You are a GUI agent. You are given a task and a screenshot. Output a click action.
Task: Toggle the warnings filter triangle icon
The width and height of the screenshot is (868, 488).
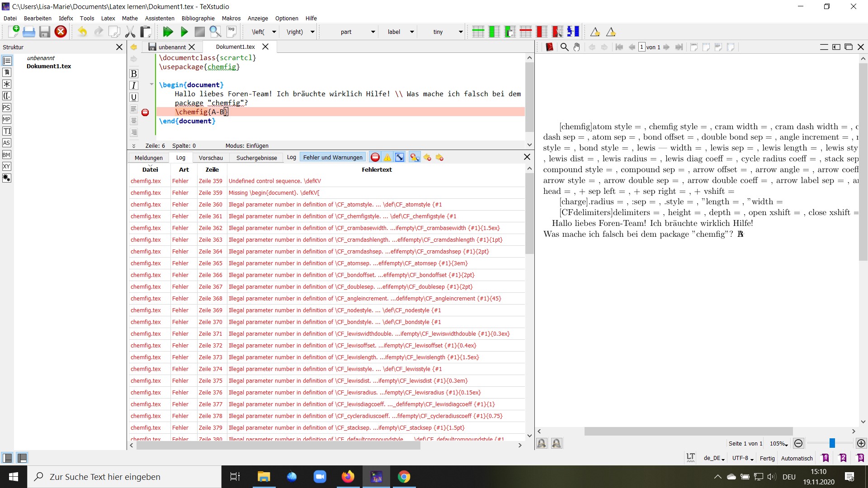387,157
